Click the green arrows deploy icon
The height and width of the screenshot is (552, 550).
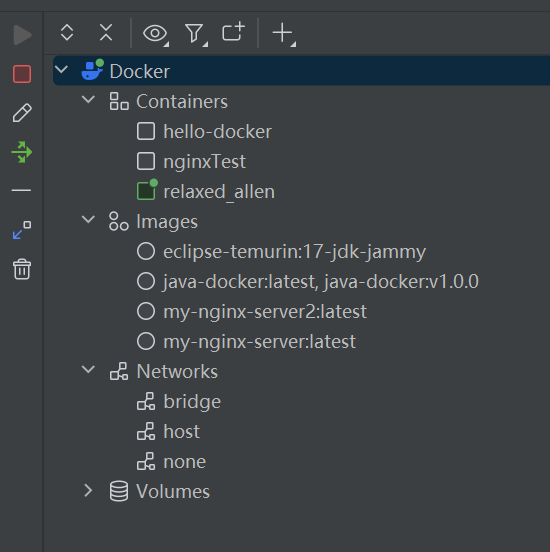coord(22,152)
